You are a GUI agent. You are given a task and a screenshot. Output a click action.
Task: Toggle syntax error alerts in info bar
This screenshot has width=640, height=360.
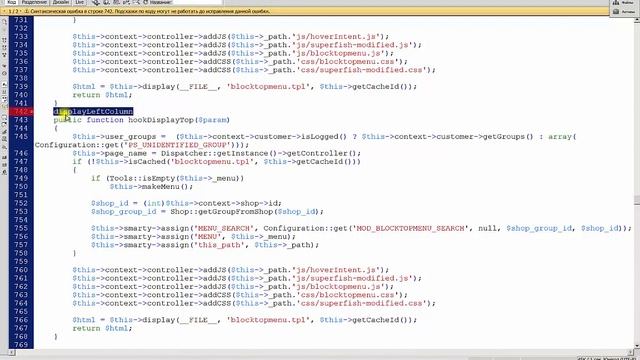(x=4, y=107)
